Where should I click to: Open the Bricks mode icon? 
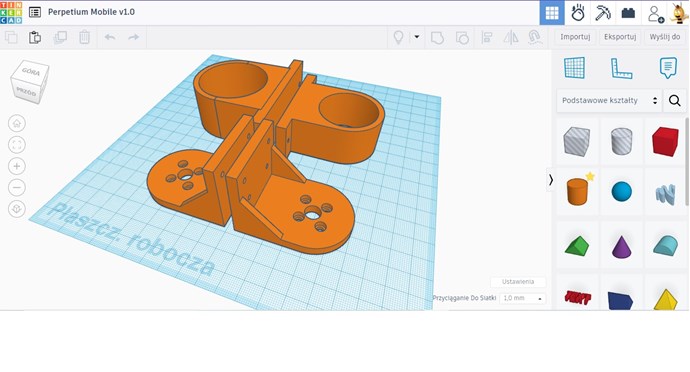(628, 13)
